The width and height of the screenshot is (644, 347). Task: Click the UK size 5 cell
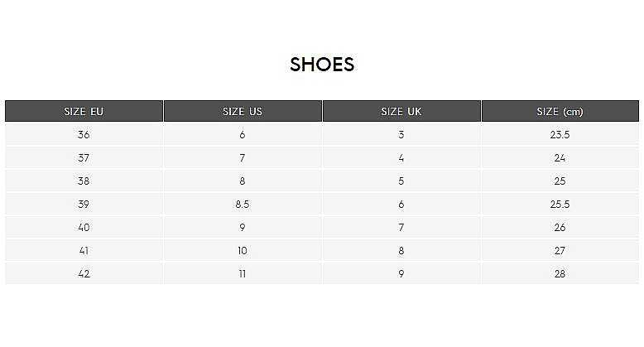point(401,181)
